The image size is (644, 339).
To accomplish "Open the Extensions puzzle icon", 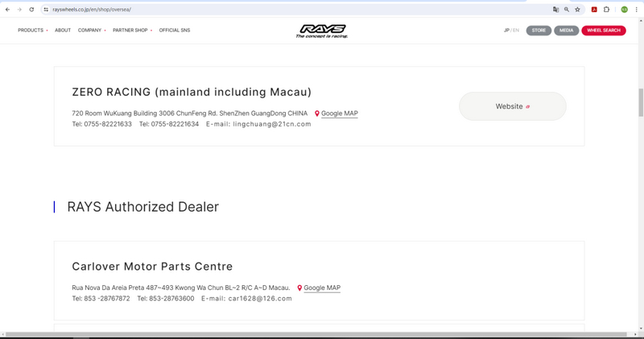I will 606,10.
